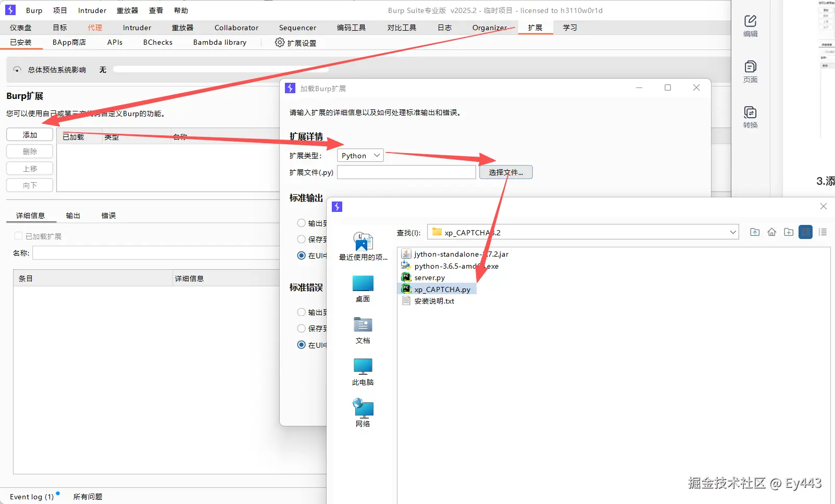Select xp_CAPTCHA.py in the file list

coord(437,289)
